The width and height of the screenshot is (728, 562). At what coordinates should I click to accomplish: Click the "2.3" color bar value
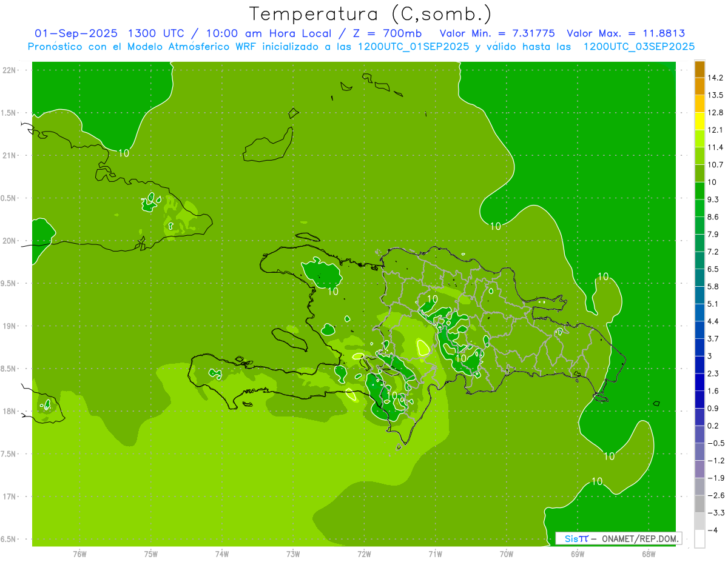(x=713, y=373)
